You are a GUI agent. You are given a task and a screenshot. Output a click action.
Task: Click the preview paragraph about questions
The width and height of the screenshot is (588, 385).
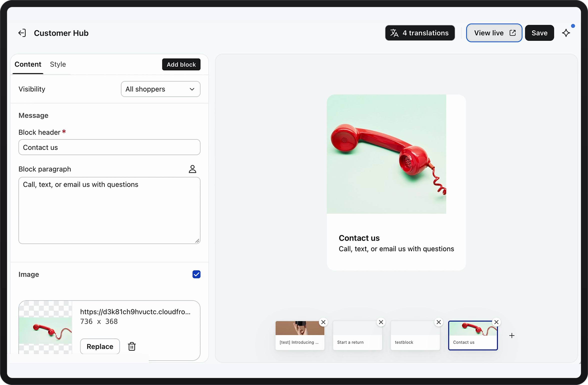(396, 249)
